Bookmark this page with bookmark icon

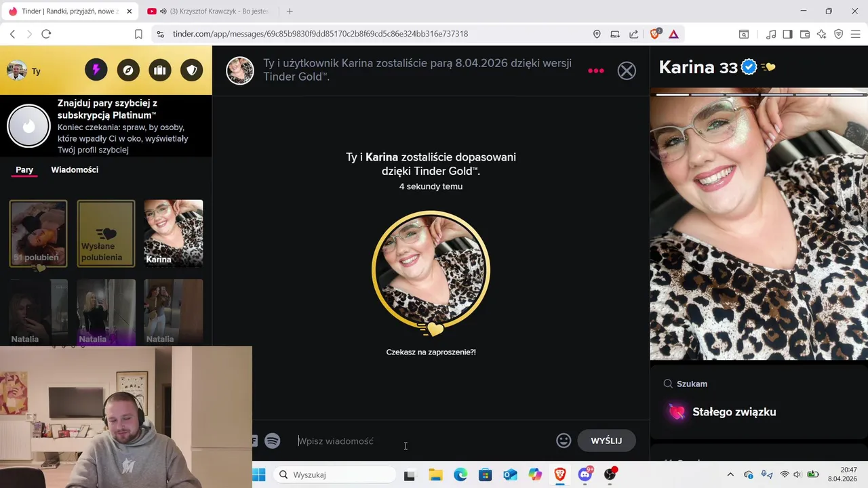click(138, 34)
